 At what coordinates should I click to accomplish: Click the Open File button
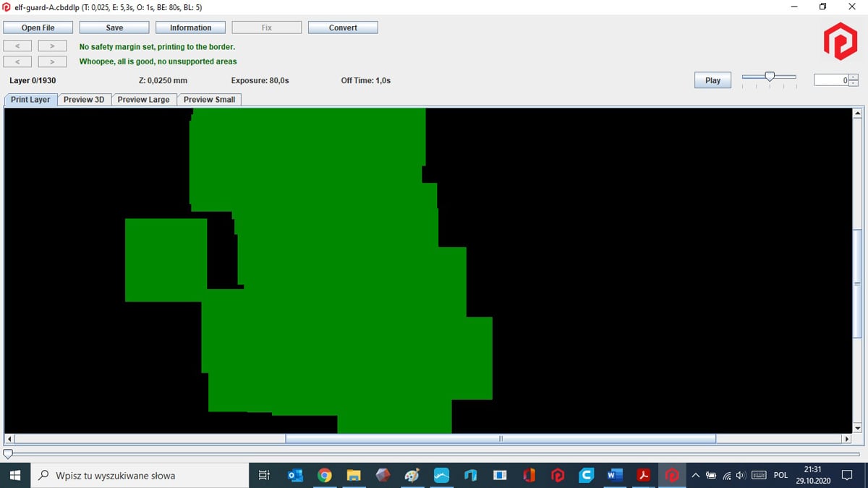click(x=38, y=27)
